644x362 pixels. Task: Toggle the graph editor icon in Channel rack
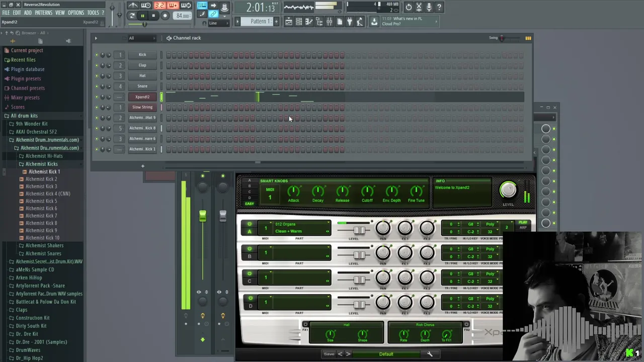click(528, 38)
